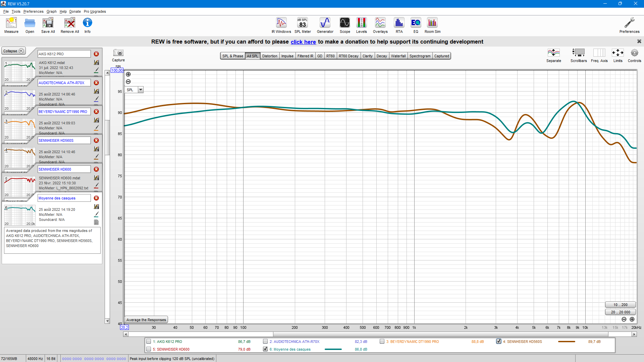Toggle graph Scrollbars

point(579,55)
